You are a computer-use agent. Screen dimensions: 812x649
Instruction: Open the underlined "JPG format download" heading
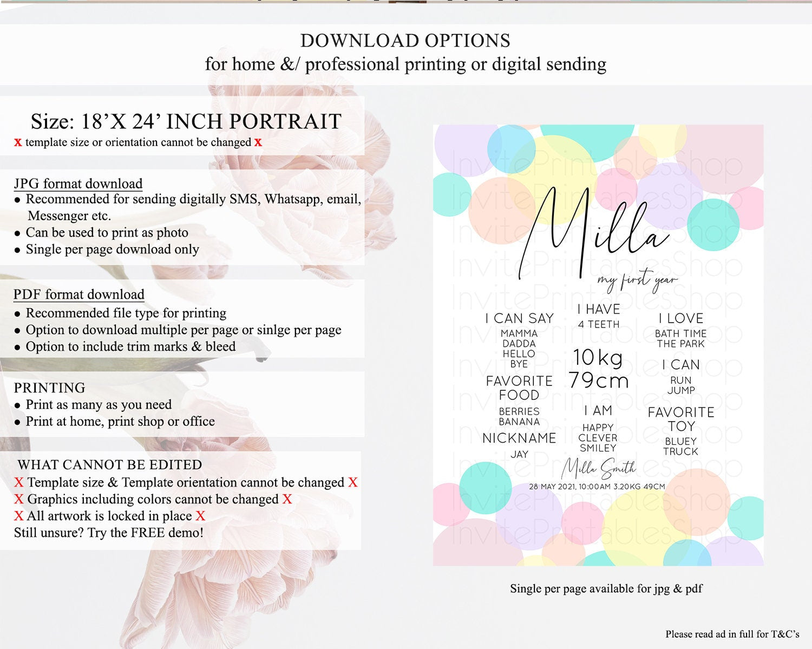pyautogui.click(x=78, y=183)
